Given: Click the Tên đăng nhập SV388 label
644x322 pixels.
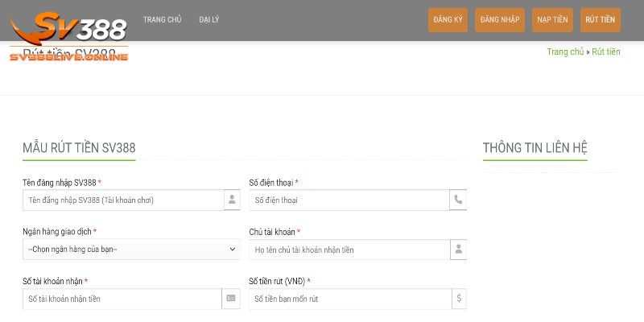Looking at the screenshot, I should pyautogui.click(x=59, y=183).
